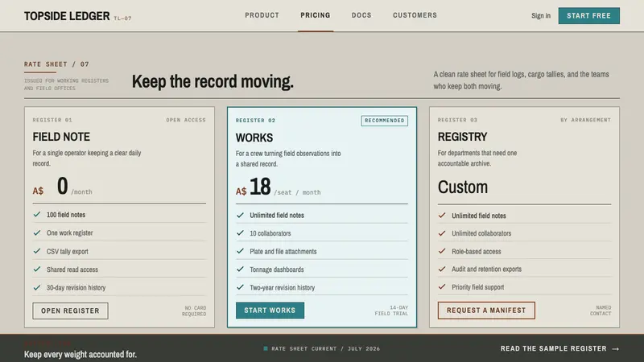Viewport: 644px width, 362px height.
Task: Click the 'REGISTER 01' label
Action: click(x=52, y=120)
